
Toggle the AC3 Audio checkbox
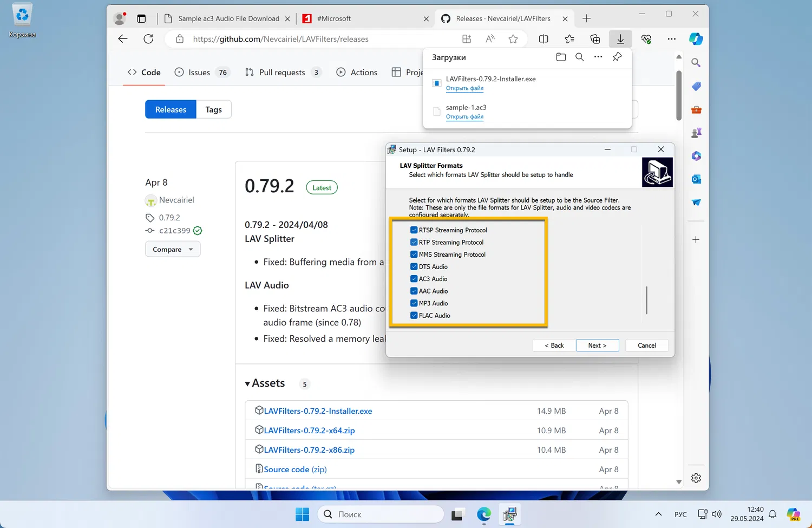[x=414, y=279]
